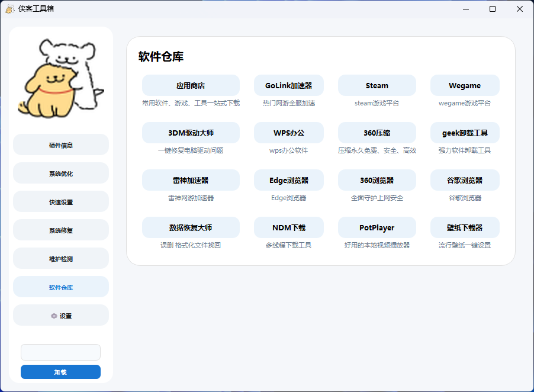Open 设置 with the gear icon
The height and width of the screenshot is (392, 534).
[61, 316]
